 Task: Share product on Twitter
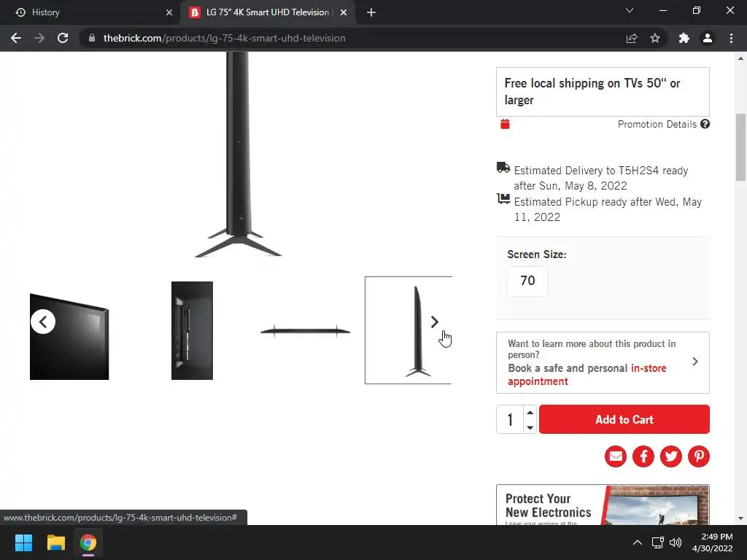tap(671, 456)
